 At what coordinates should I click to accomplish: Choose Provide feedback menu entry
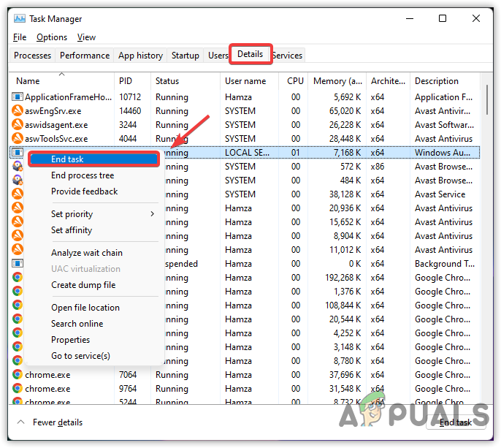[93, 191]
